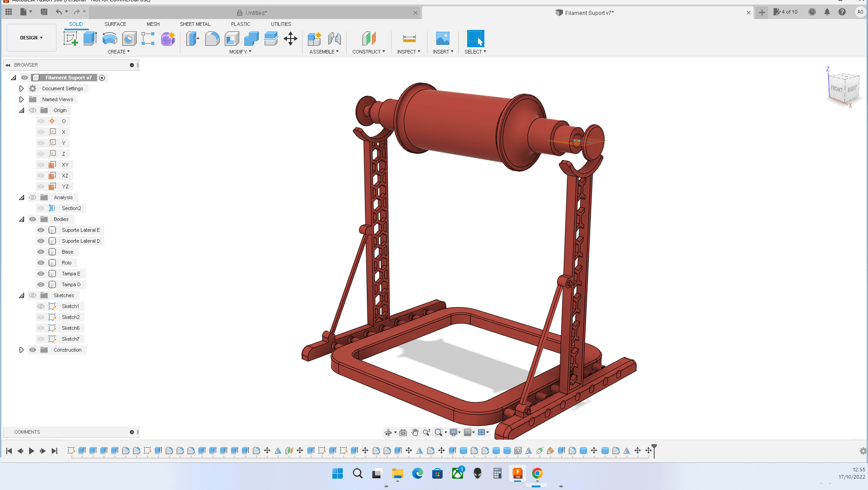Image resolution: width=868 pixels, height=490 pixels.
Task: Select the Create Form tool
Action: click(168, 39)
